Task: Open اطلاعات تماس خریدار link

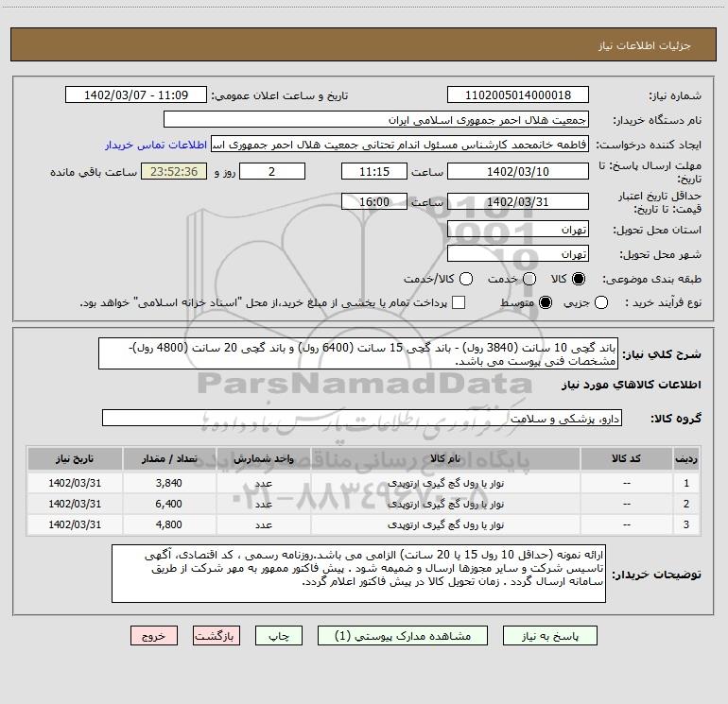Action: click(x=156, y=145)
